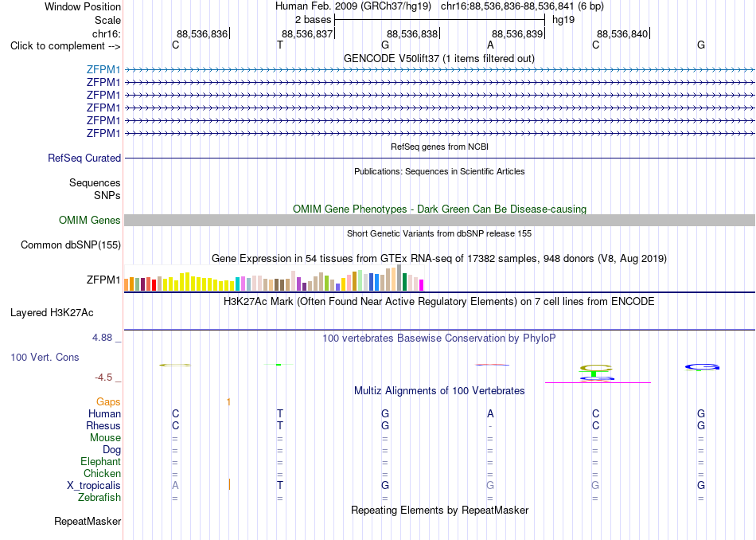Click the RepeatMasker track label
Screen dimensions: 756x540
[88, 521]
